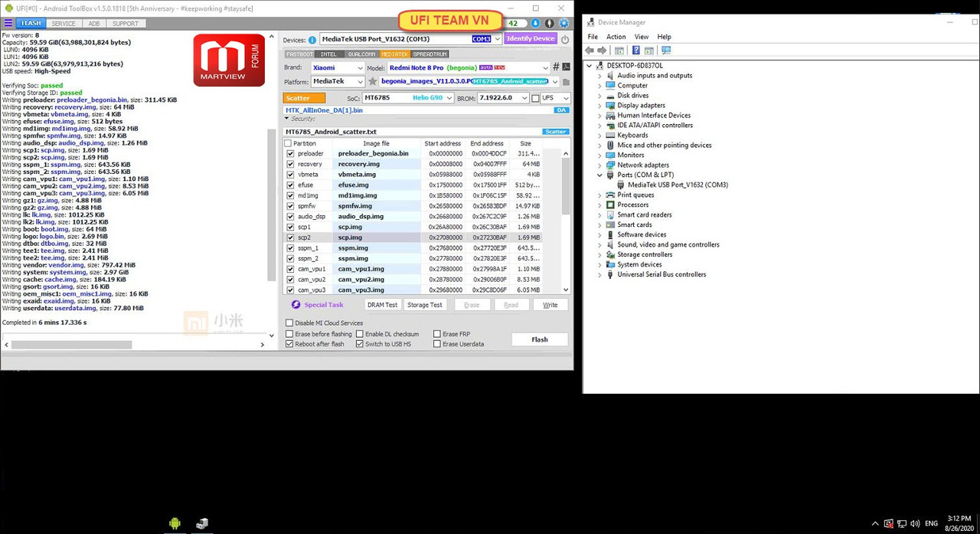Open the UFS storage type dropdown
This screenshot has width=980, height=534.
tap(566, 98)
